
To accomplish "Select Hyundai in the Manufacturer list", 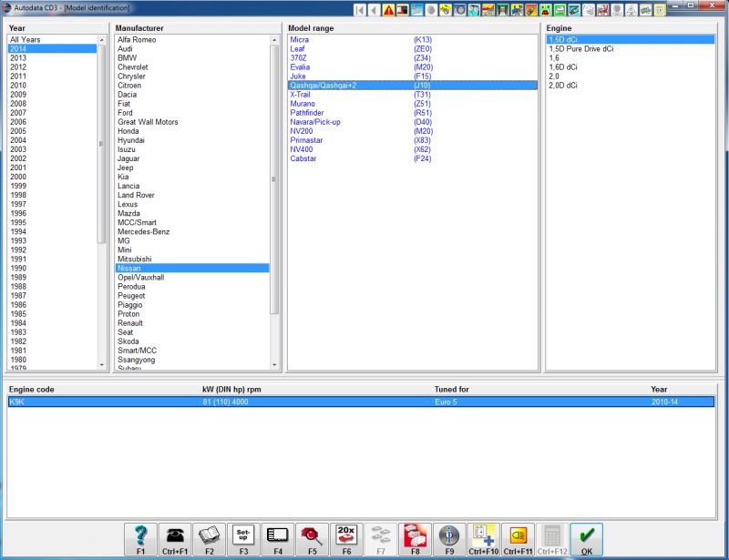I will coord(192,140).
